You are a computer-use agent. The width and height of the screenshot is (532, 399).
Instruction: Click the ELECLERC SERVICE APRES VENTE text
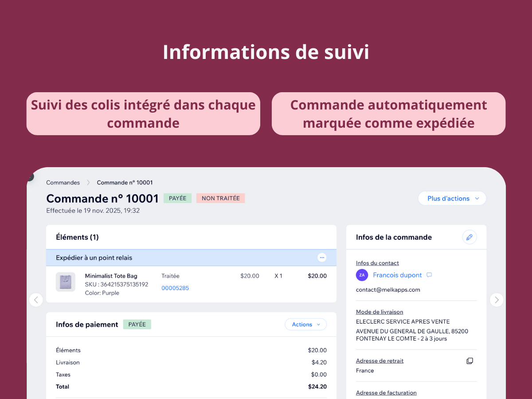[403, 322]
